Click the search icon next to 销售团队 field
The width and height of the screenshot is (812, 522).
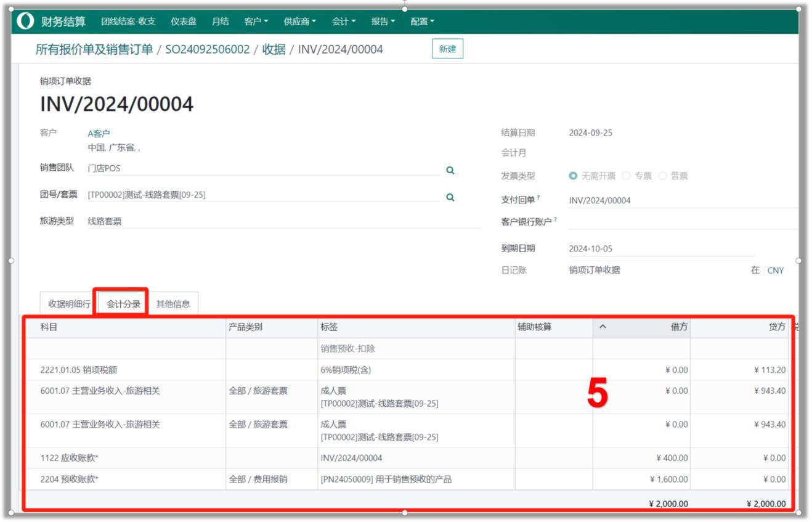(450, 170)
